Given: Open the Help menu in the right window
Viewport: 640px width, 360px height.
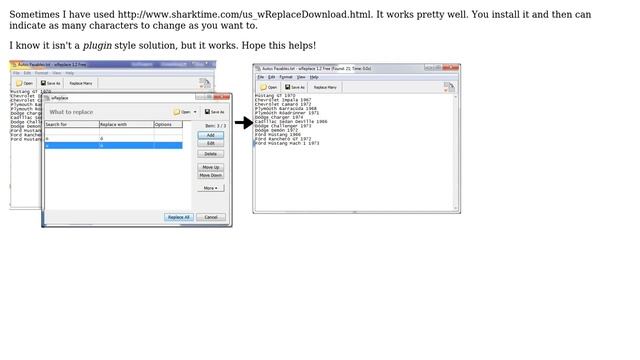Looking at the screenshot, I should click(x=313, y=77).
